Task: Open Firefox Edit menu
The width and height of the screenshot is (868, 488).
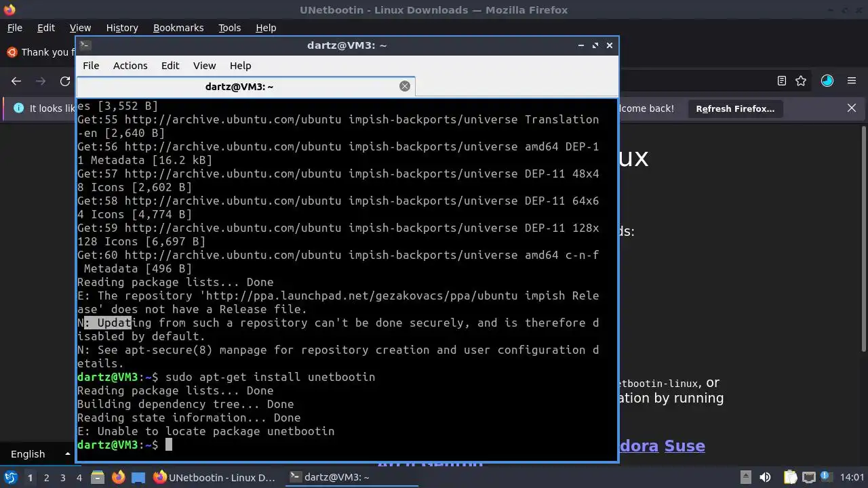Action: coord(46,28)
